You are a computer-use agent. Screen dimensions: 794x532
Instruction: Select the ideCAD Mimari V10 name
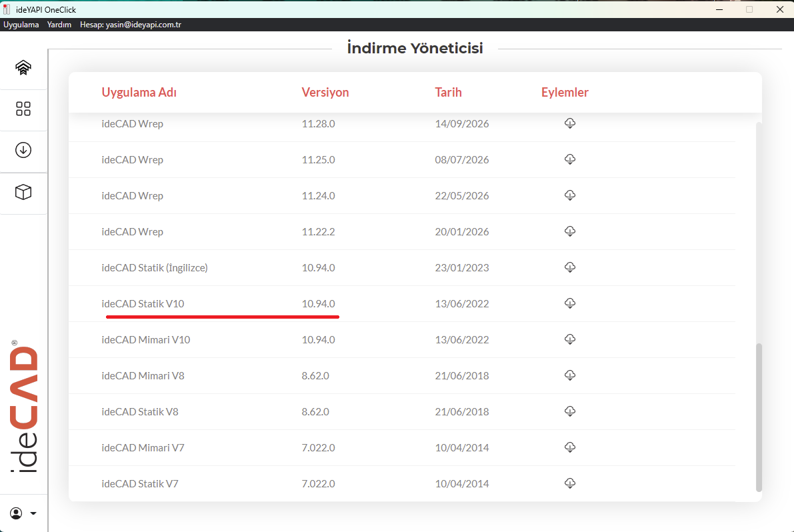point(146,339)
